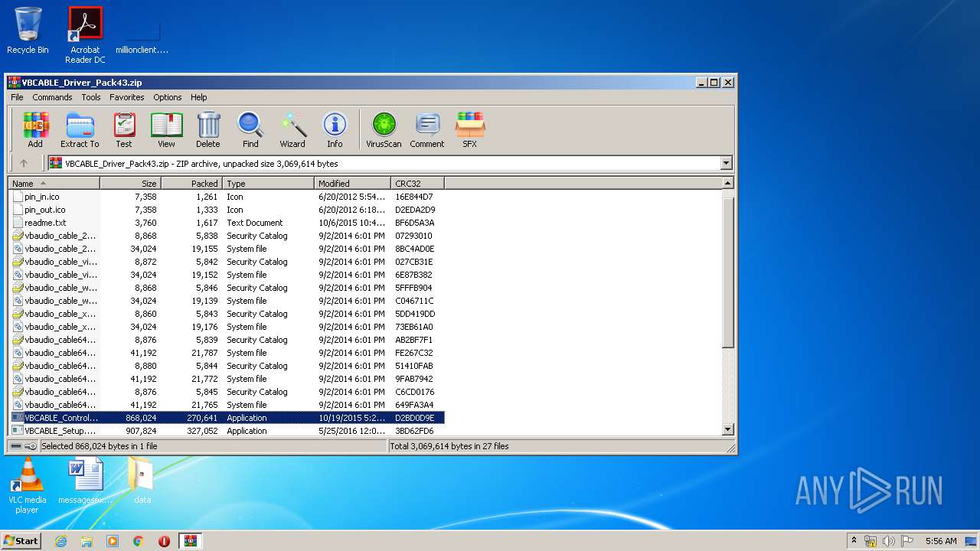This screenshot has width=980, height=551.
Task: Show hidden tray icons arrow
Action: coord(854,540)
